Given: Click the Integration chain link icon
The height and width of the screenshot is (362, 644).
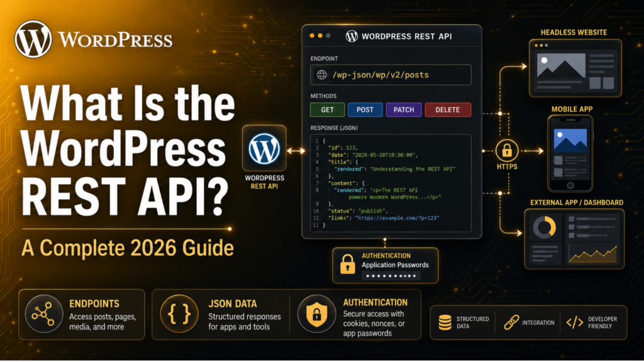Looking at the screenshot, I should tap(511, 322).
